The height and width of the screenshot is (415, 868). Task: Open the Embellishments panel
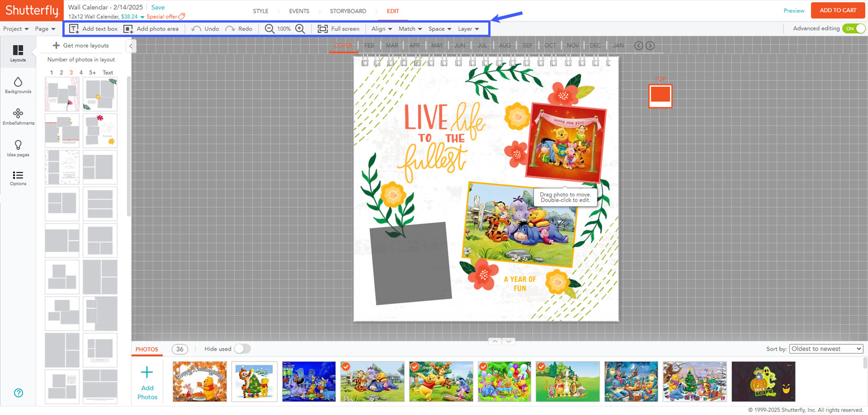coord(18,116)
